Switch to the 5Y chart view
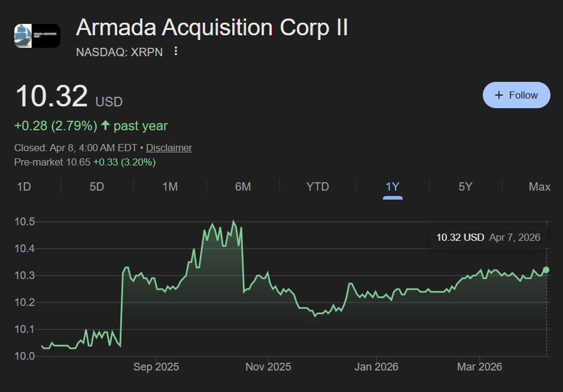Viewport: 563px width, 392px height. 465,186
